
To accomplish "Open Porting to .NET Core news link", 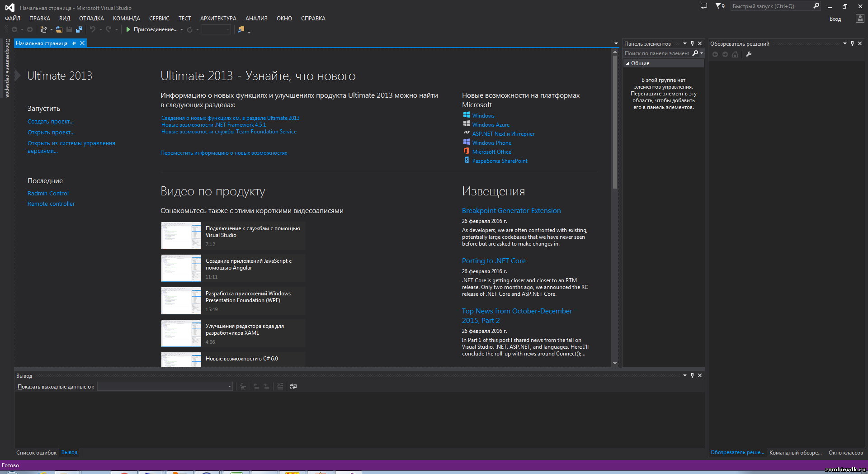I will pyautogui.click(x=494, y=261).
